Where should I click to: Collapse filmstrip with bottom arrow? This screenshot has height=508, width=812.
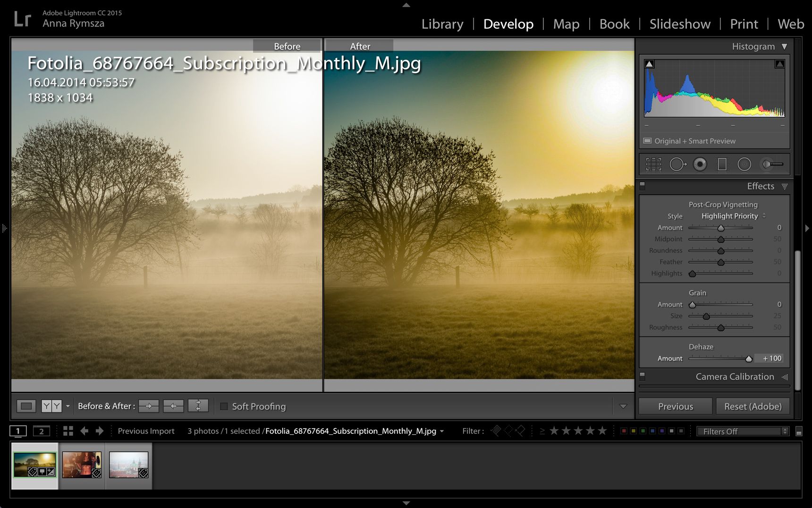406,503
